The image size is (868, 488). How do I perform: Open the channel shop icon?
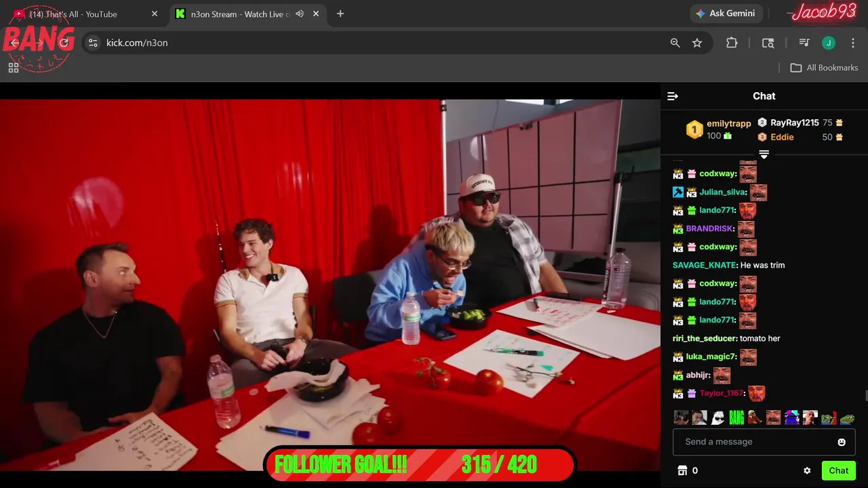682,470
